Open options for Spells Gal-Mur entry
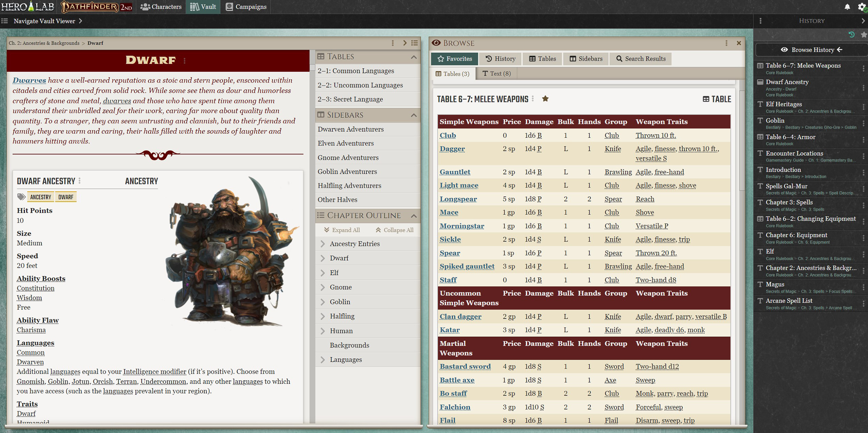This screenshot has height=433, width=868. coord(863,189)
